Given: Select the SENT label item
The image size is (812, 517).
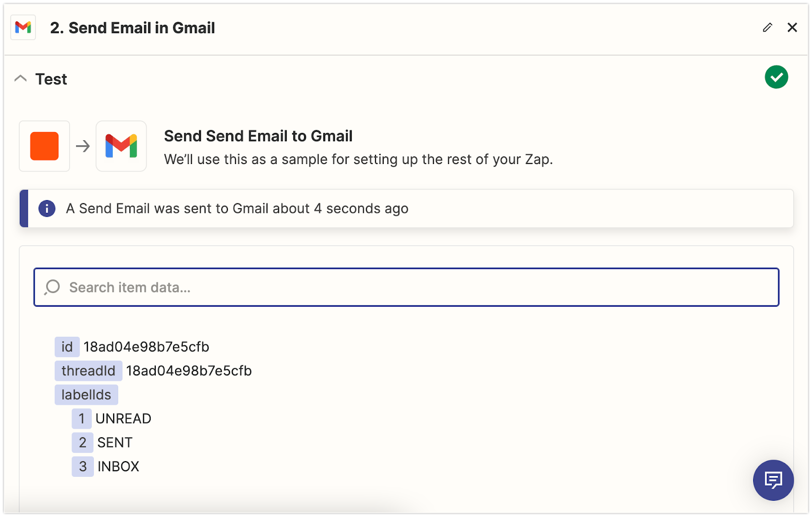Looking at the screenshot, I should [x=115, y=442].
